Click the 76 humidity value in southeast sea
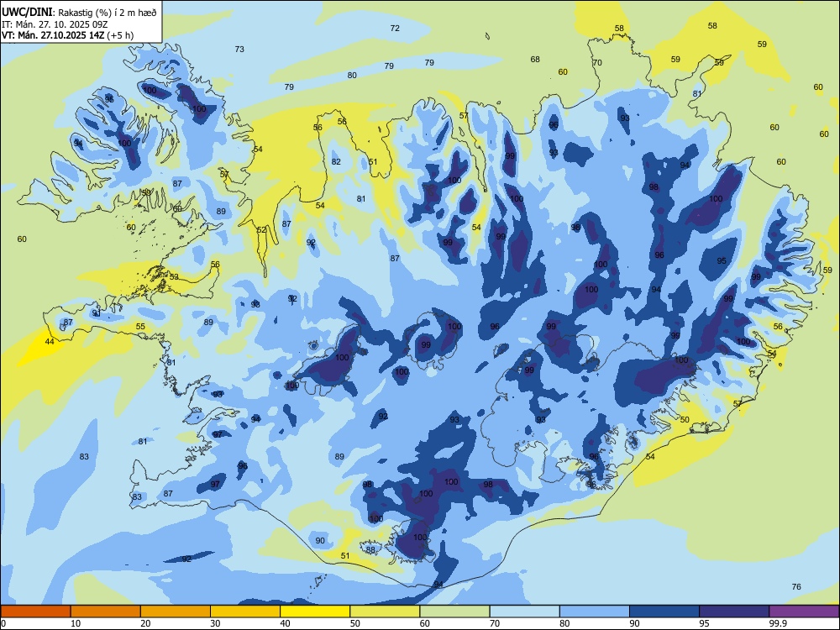Viewport: 840px width, 630px height. [x=796, y=586]
